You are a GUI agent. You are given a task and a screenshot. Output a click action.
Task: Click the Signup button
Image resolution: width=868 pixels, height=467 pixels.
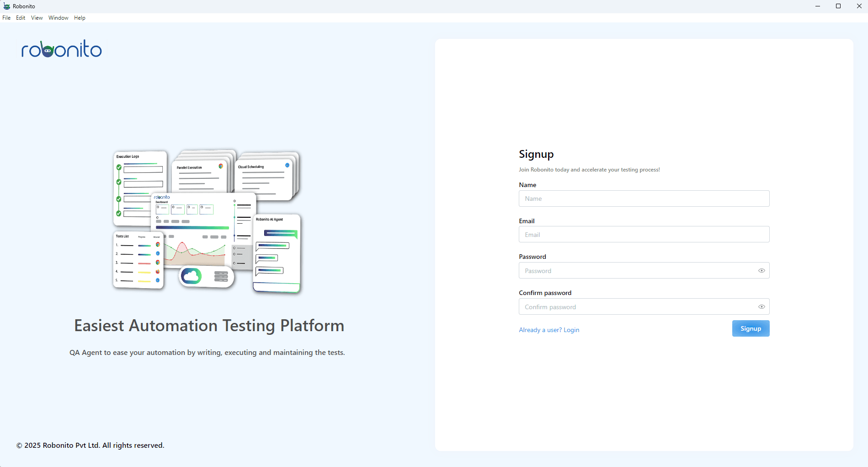(x=751, y=328)
